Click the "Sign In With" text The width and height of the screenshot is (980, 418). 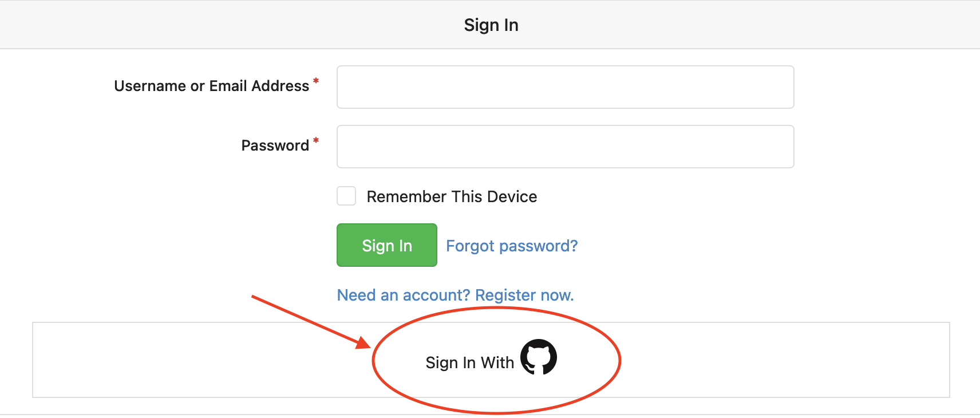pyautogui.click(x=469, y=362)
